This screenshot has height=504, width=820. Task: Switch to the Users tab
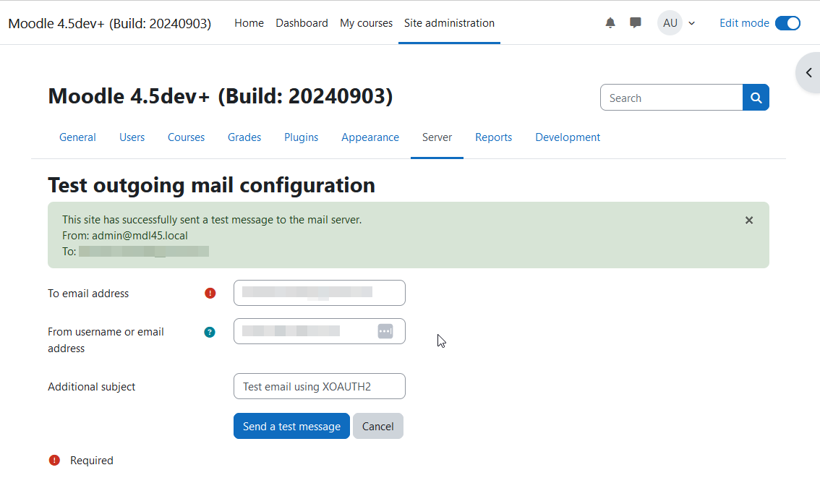tap(132, 137)
